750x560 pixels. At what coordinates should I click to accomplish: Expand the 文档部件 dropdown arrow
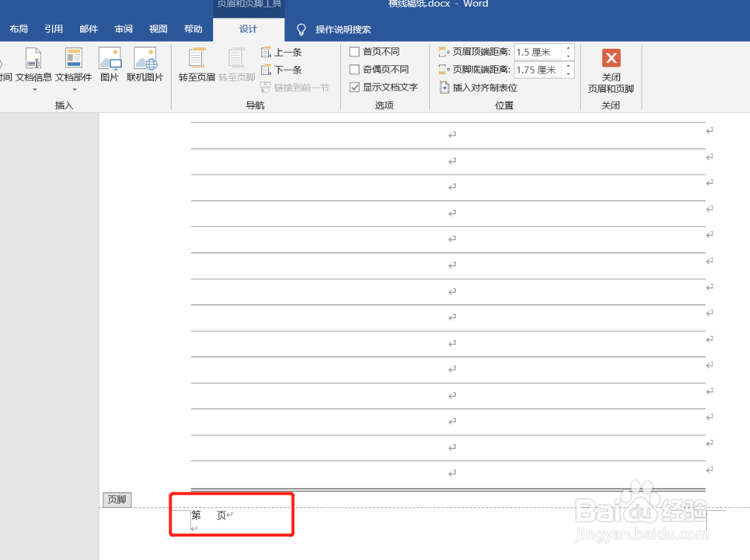tap(74, 89)
